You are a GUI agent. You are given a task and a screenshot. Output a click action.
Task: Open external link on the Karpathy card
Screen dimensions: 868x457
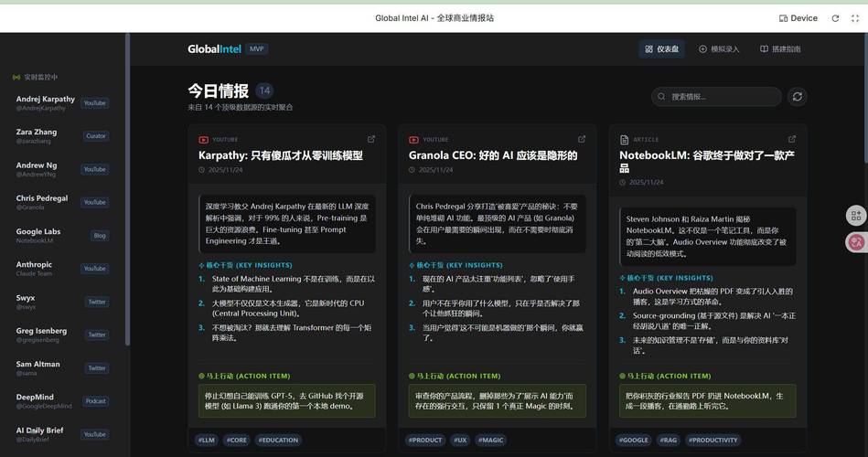[371, 139]
